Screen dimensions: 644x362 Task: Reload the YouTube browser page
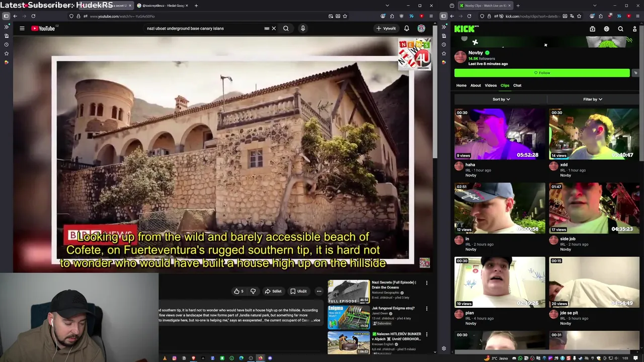[33, 16]
